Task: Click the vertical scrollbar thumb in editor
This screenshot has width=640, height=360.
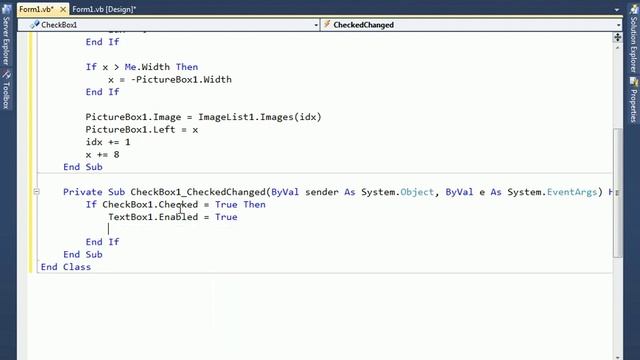Action: coord(618,193)
